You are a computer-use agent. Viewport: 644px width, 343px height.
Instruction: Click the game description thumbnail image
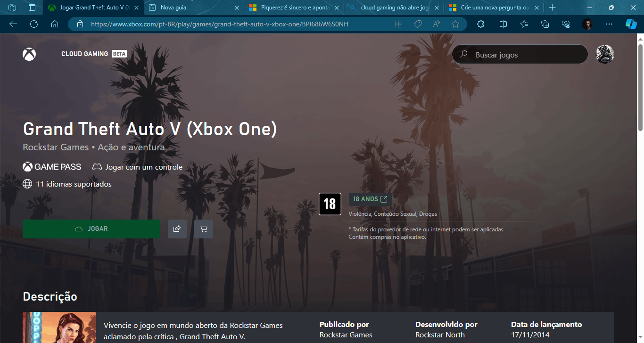coord(59,327)
